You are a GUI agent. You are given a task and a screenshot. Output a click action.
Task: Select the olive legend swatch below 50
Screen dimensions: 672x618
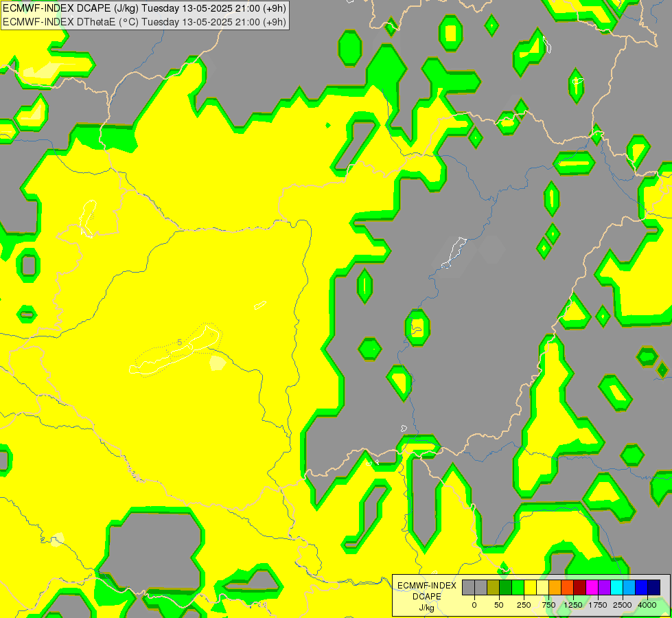(x=494, y=587)
